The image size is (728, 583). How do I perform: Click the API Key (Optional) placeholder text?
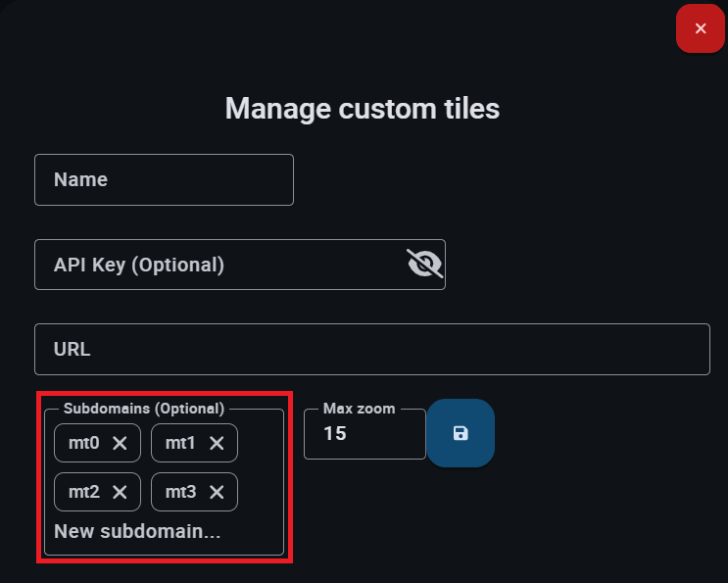[139, 265]
